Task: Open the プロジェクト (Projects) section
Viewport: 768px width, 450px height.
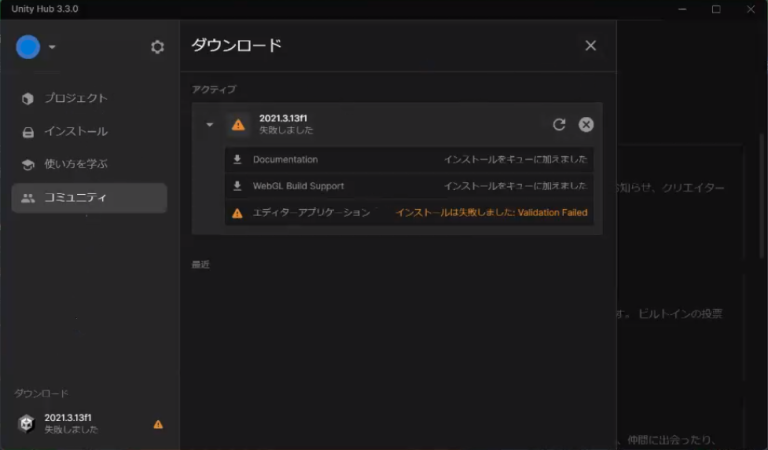Action: (75, 98)
